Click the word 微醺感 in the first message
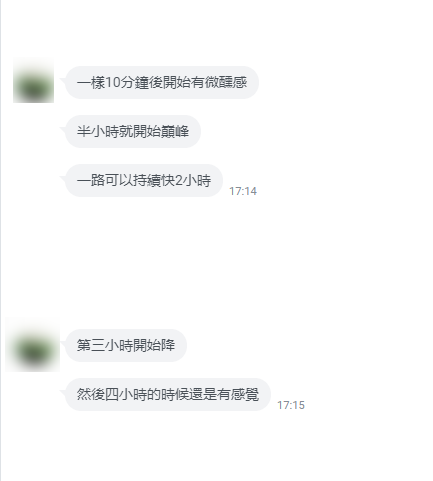Viewport: 433px width, 481px height. click(226, 82)
